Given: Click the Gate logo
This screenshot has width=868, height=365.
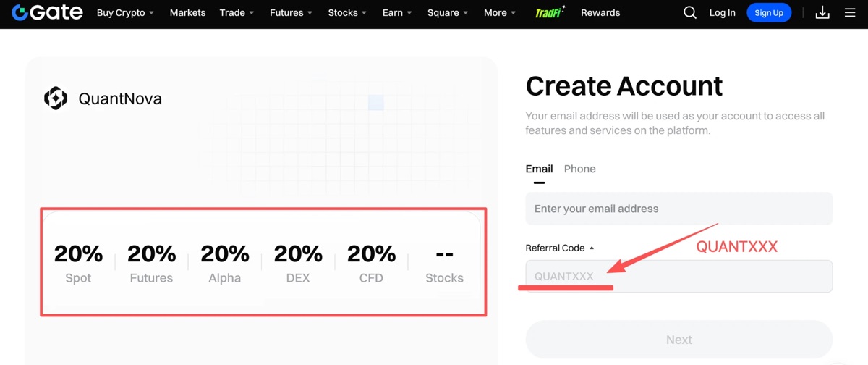Looking at the screenshot, I should coord(47,12).
